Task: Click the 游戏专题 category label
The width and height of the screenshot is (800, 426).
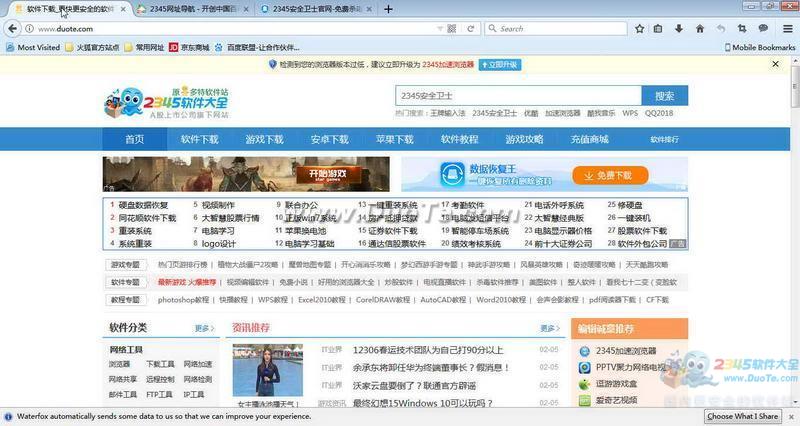Action: (126, 265)
